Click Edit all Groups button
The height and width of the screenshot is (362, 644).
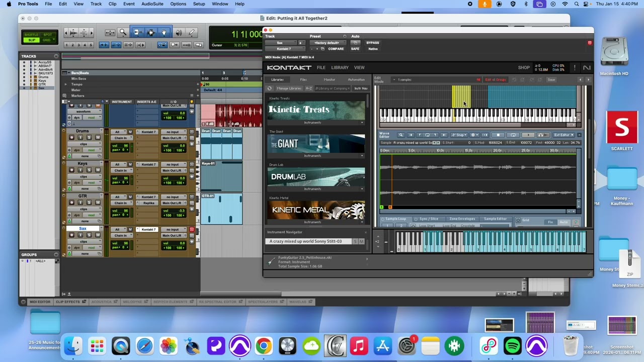click(x=495, y=79)
